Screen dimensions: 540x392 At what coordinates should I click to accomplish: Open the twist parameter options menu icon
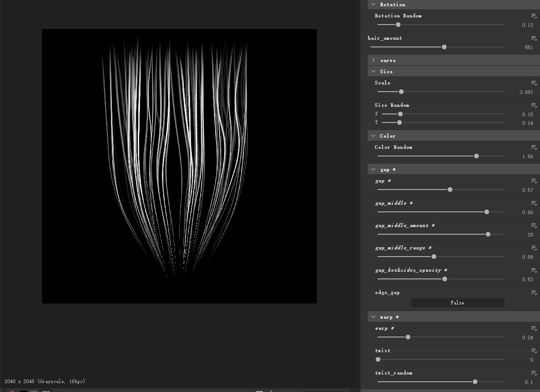click(x=534, y=351)
